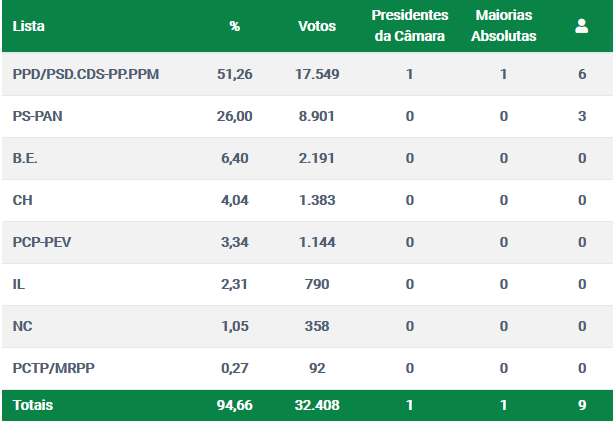Click the % column header
The image size is (616, 428).
235,26
